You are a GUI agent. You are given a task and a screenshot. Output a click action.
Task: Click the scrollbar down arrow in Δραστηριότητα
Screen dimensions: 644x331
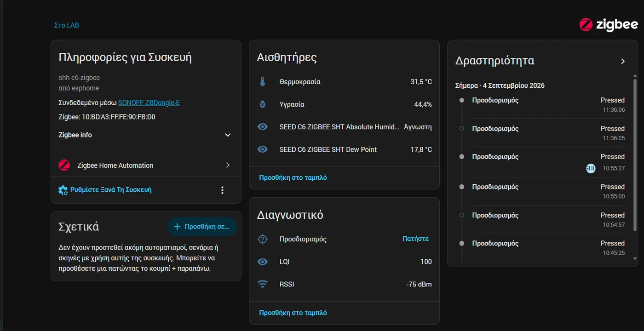coord(635,259)
